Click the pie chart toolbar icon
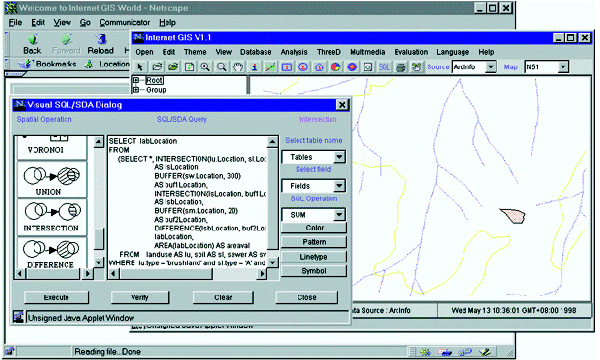600x360 pixels. 336,67
